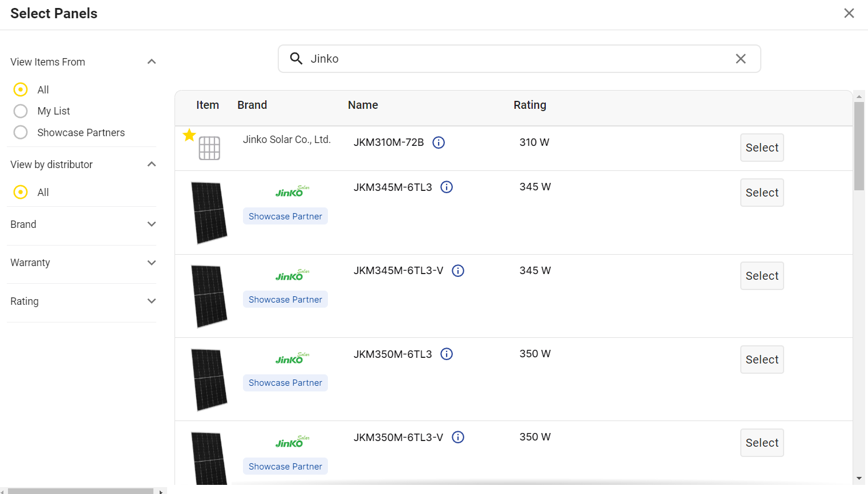
Task: Focus the Jinko search field
Action: pos(519,59)
